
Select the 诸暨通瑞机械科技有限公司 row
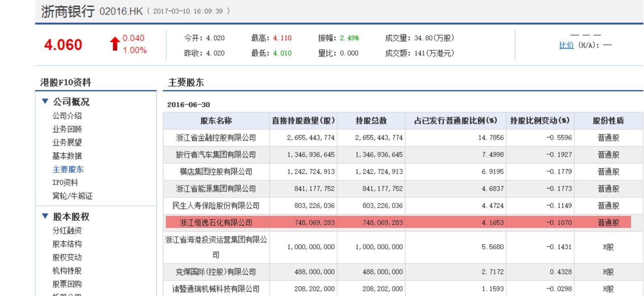point(403,289)
